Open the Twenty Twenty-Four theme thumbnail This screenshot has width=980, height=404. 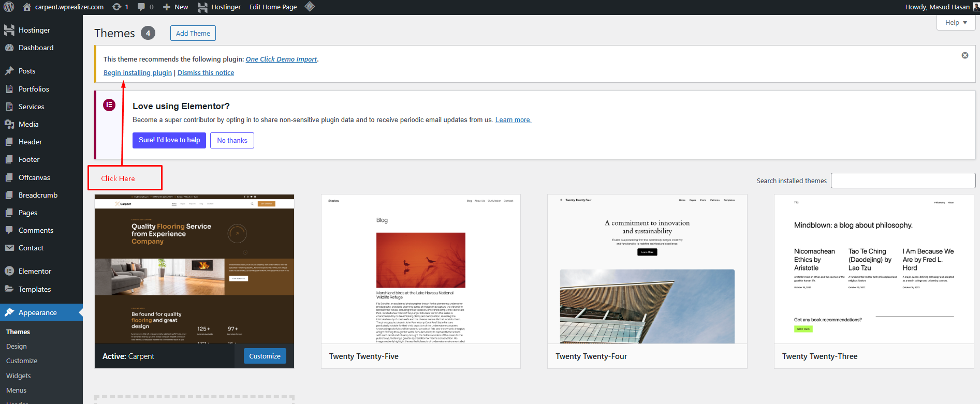point(647,269)
